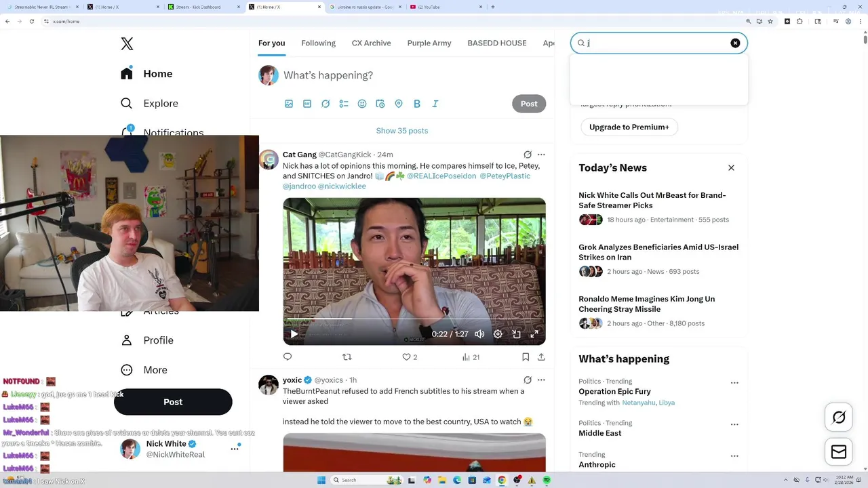
Task: Click the Grok icon on Cat Gang post
Action: [528, 155]
